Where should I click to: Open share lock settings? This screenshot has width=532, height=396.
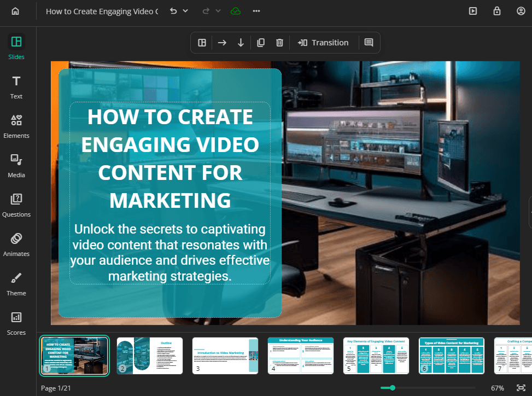(x=497, y=11)
